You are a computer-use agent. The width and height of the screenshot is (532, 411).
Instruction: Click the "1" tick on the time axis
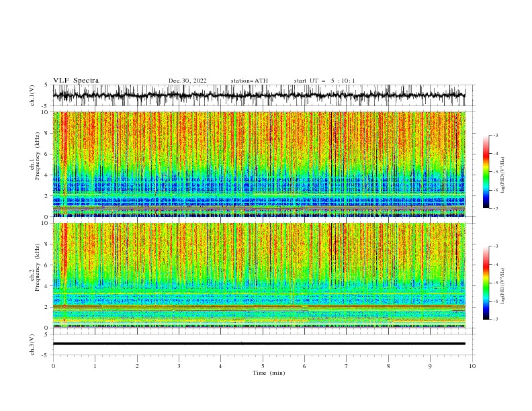click(x=95, y=366)
